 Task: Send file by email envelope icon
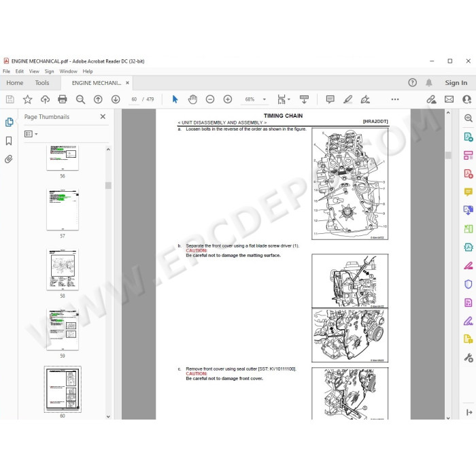pyautogui.click(x=449, y=99)
